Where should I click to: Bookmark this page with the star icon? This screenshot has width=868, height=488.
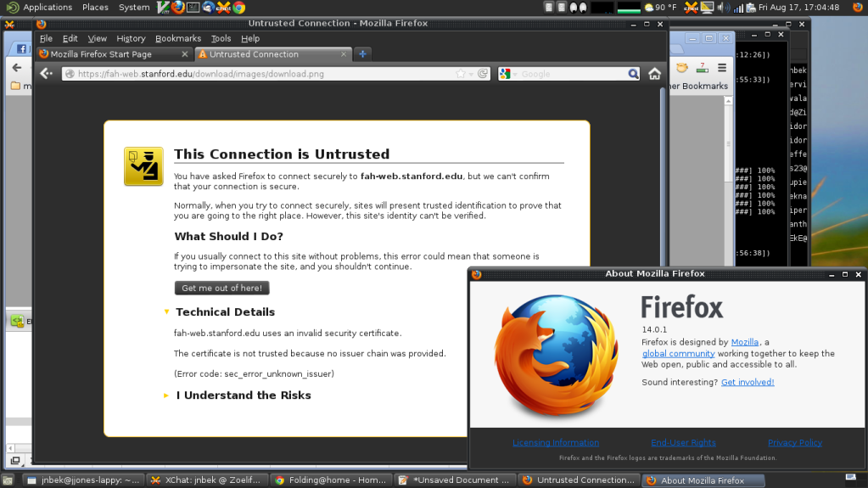click(461, 74)
